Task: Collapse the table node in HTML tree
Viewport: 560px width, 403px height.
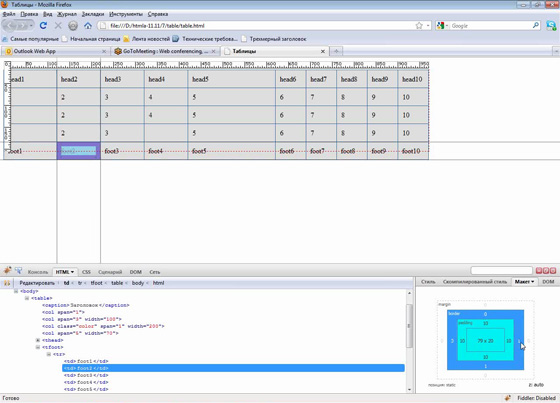Action: [27, 298]
